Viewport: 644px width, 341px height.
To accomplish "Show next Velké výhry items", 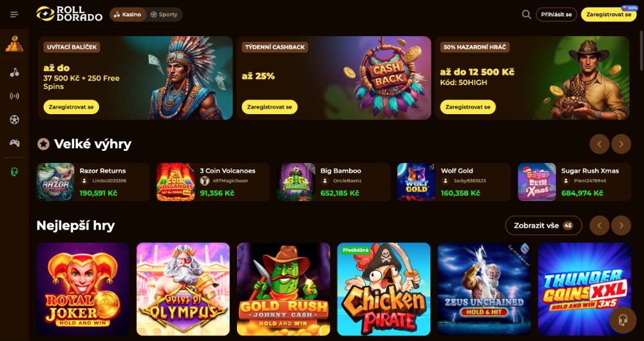I will point(621,144).
